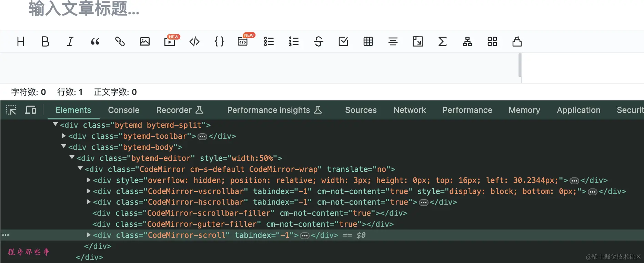Screen dimensions: 644x263
Task: Expand the overflow hidden style div
Action: [x=88, y=180]
